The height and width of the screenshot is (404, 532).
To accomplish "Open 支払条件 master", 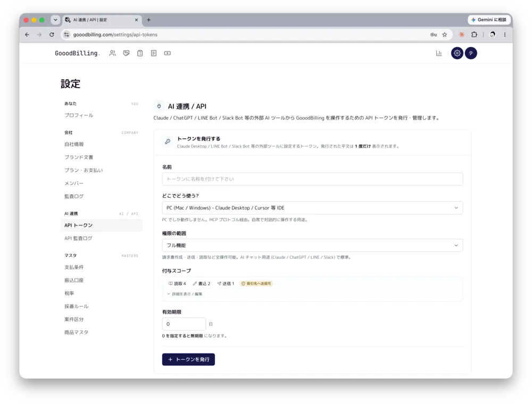I will click(x=74, y=267).
